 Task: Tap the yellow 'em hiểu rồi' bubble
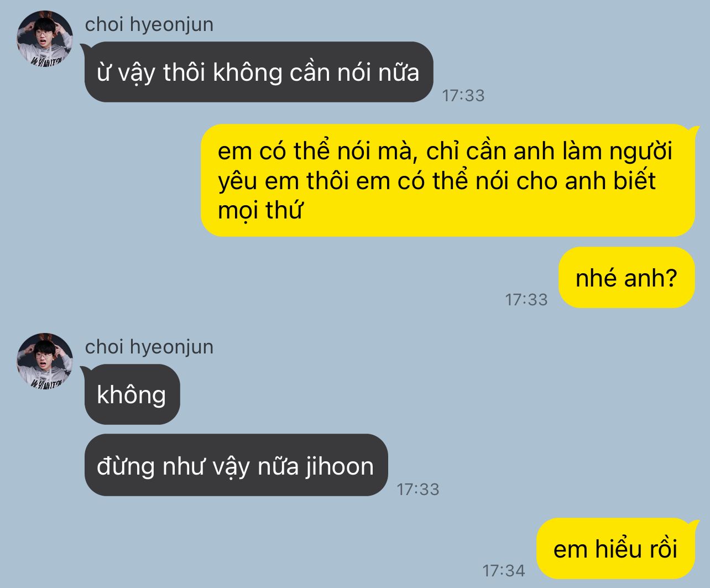point(615,549)
